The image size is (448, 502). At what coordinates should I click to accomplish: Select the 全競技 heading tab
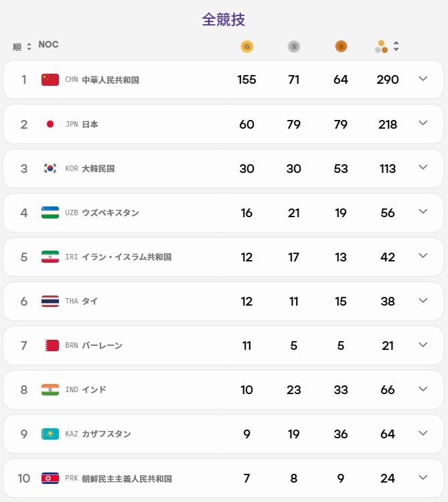(224, 19)
